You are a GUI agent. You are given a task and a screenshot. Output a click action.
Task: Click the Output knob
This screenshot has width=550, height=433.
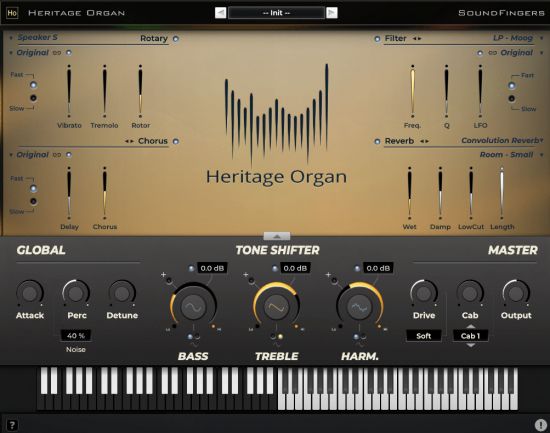click(x=516, y=293)
